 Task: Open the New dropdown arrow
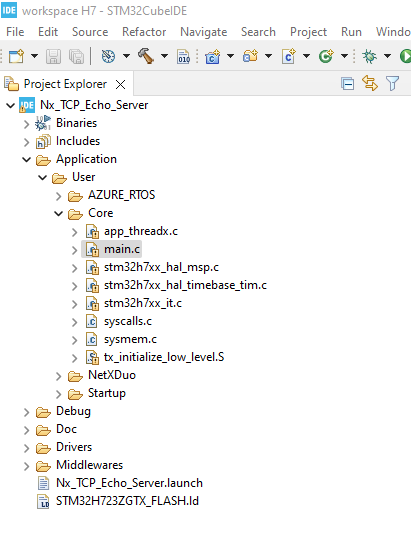(x=34, y=56)
